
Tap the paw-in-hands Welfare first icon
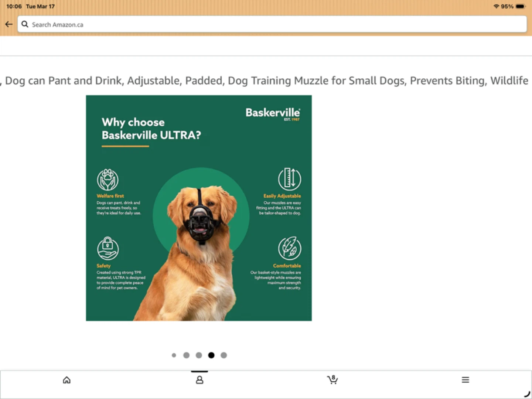108,180
